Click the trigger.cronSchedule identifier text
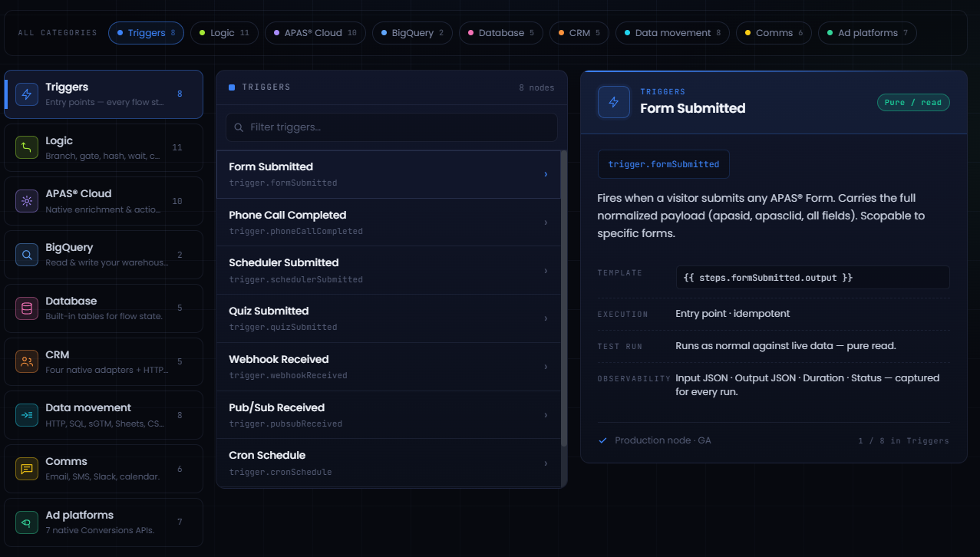The image size is (980, 557). (x=281, y=473)
